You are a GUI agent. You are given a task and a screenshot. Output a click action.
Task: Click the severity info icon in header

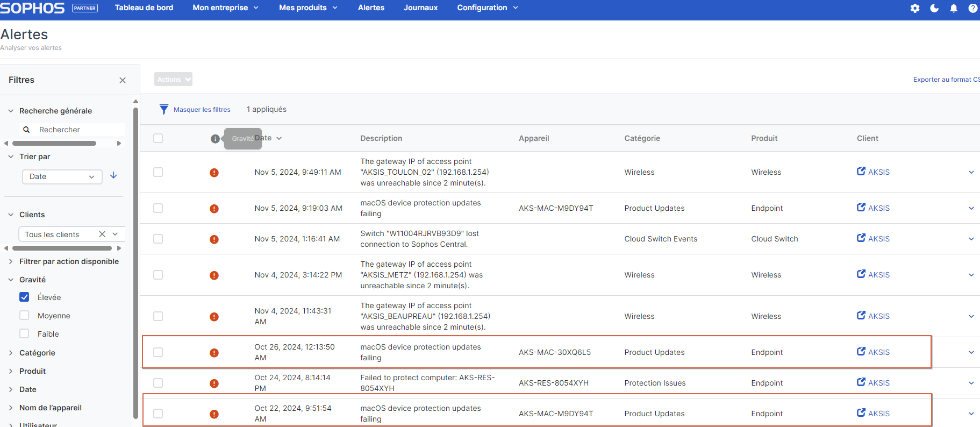(215, 139)
